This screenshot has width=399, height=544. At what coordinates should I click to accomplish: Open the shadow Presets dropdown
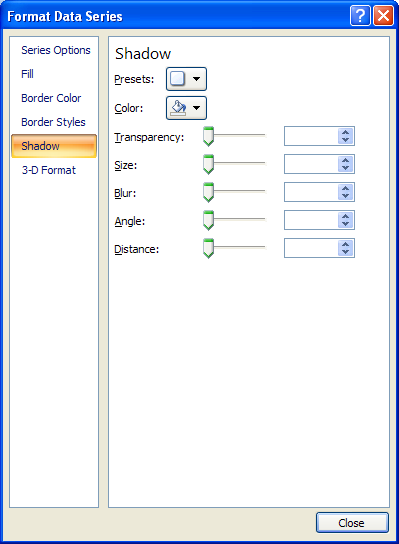(x=186, y=79)
